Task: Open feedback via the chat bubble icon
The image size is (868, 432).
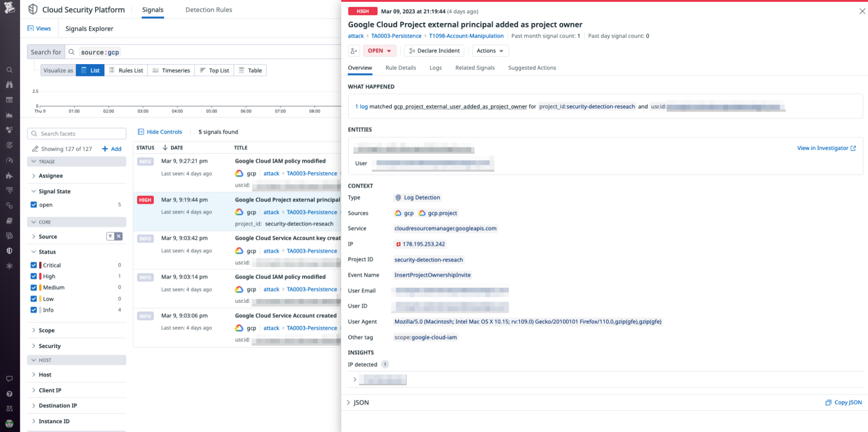Action: [x=9, y=378]
